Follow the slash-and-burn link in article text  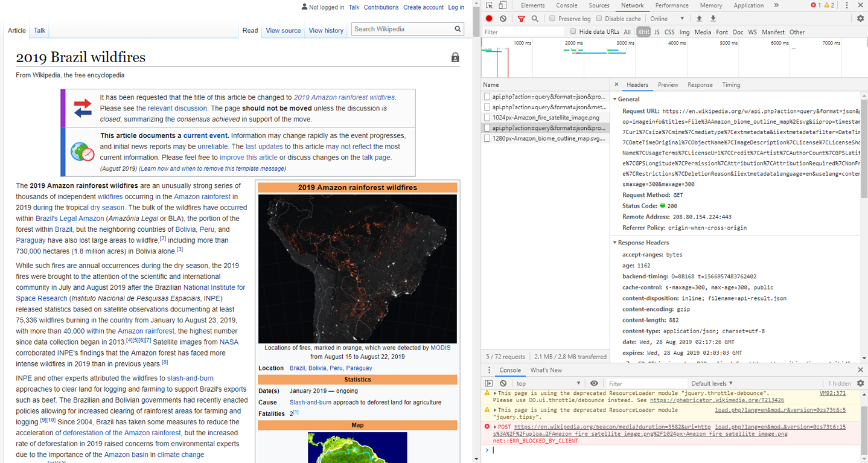(x=190, y=378)
